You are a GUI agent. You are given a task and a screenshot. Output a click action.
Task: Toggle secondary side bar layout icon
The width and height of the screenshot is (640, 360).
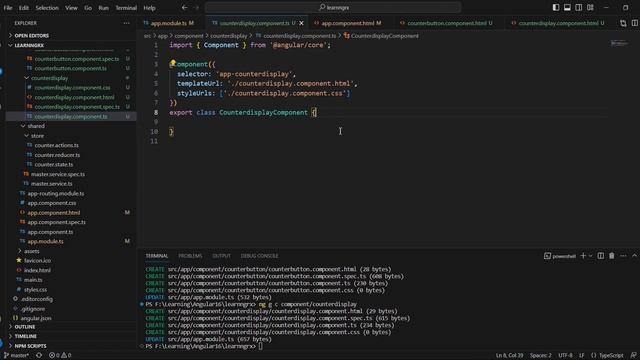579,7
